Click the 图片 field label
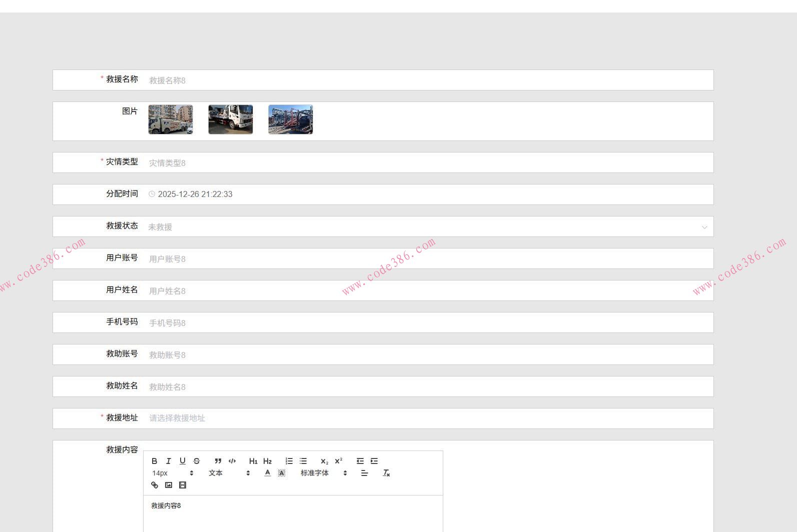The height and width of the screenshot is (532, 797). click(130, 111)
